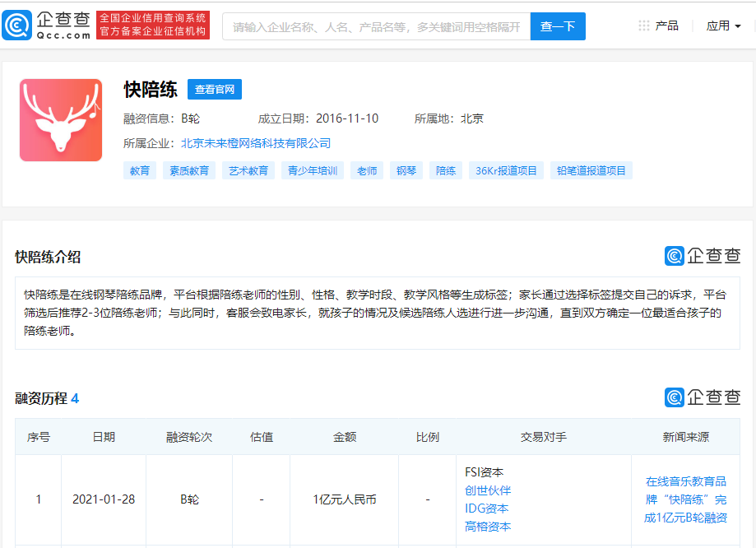Click the 1亿元人民币 amount cell
756x548 pixels.
[345, 499]
